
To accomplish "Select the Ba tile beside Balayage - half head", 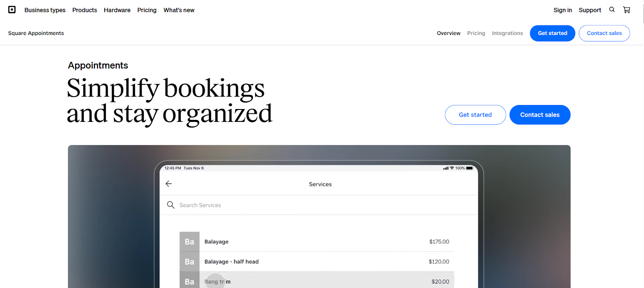I will coord(190,262).
